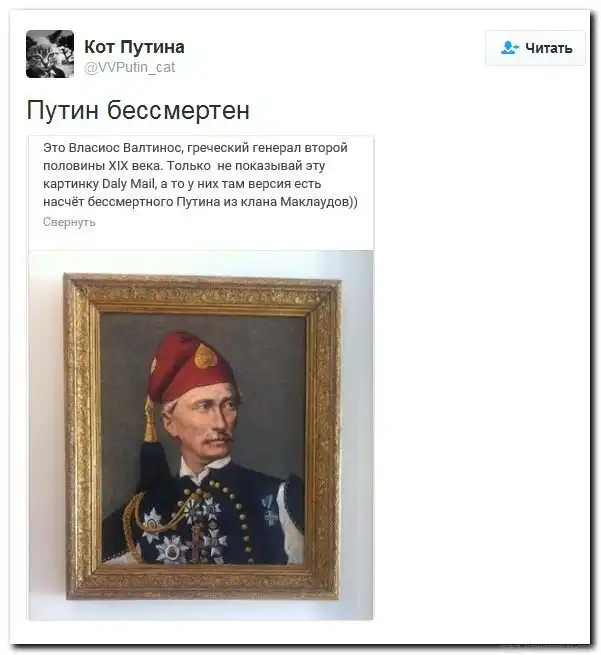This screenshot has width=601, height=655.
Task: Click the person-plus follow icon
Action: pos(510,48)
